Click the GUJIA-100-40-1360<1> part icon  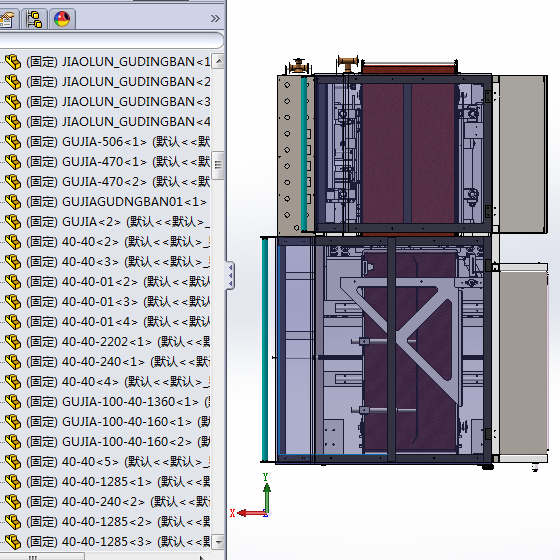point(13,402)
